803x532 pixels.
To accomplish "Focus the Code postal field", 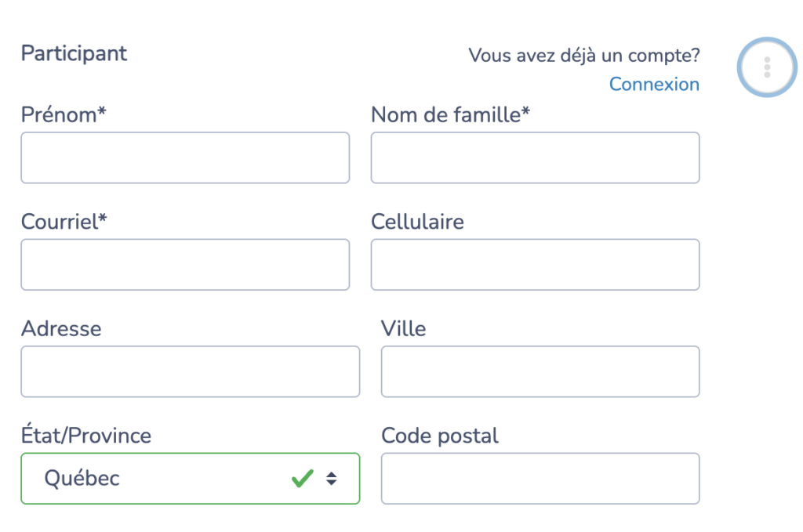I will click(540, 478).
